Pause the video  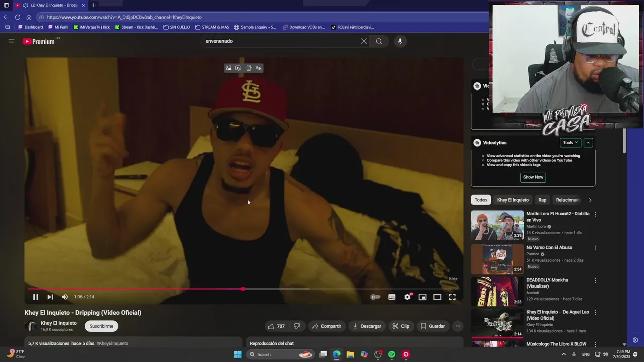[36, 297]
